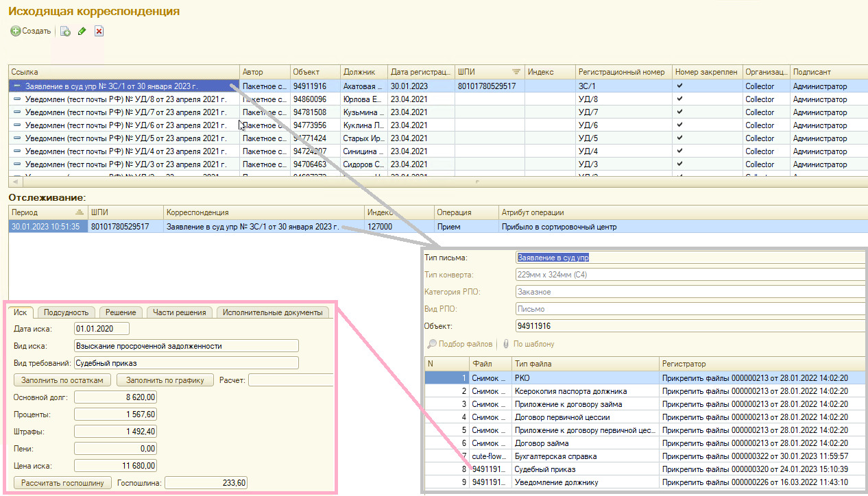Click the Подбор файлов magnifier icon
The height and width of the screenshot is (496, 868).
[x=432, y=344]
